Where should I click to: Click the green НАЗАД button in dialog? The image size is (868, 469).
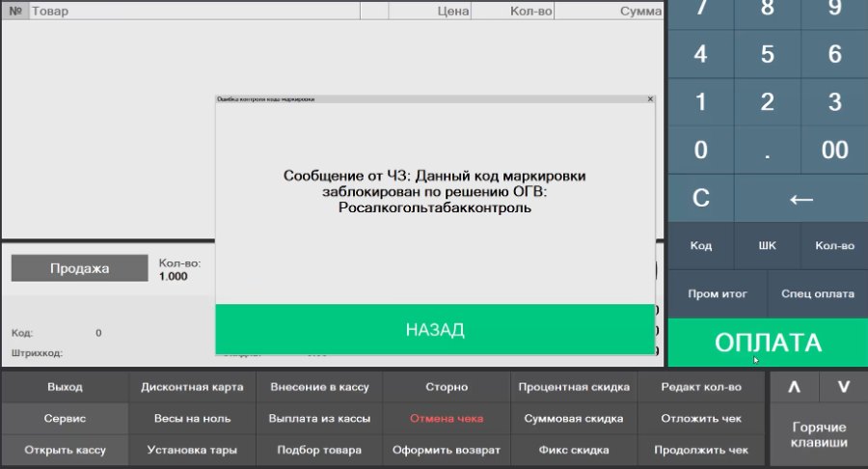pyautogui.click(x=435, y=329)
